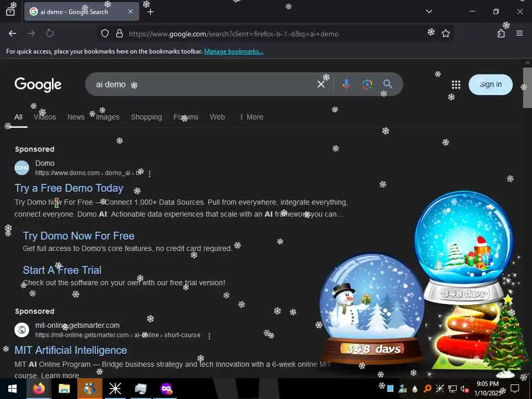The image size is (532, 399).
Task: Click the gifts snow globe countdown widget
Action: [x=463, y=248]
